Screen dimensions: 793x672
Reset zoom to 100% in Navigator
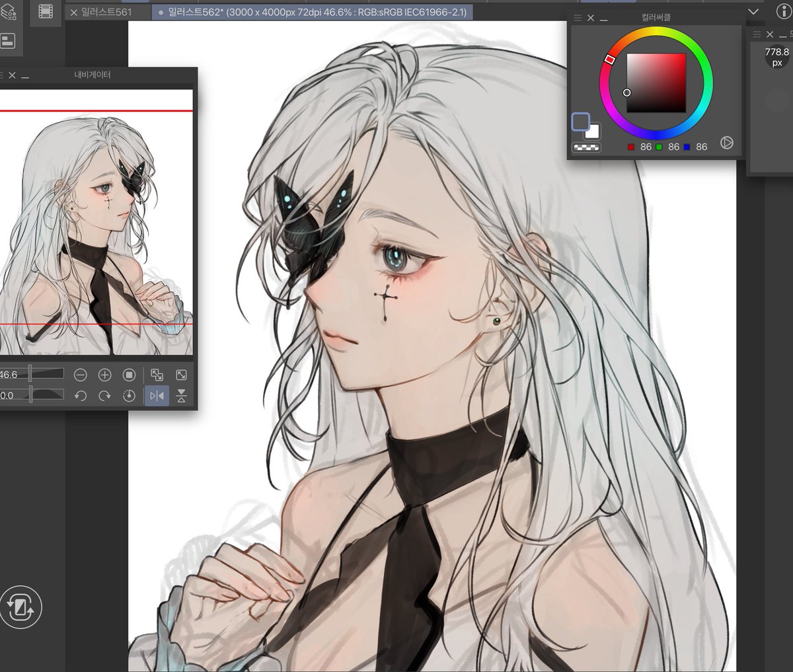pos(129,375)
